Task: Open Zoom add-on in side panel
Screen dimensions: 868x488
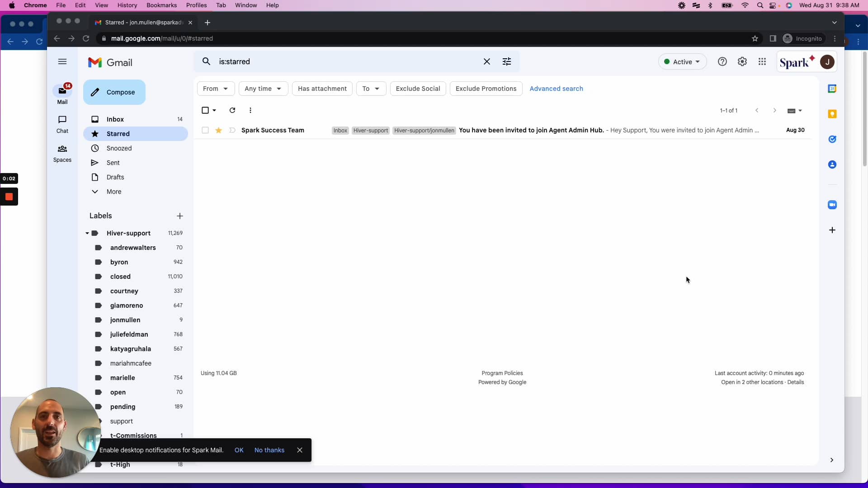Action: (832, 205)
